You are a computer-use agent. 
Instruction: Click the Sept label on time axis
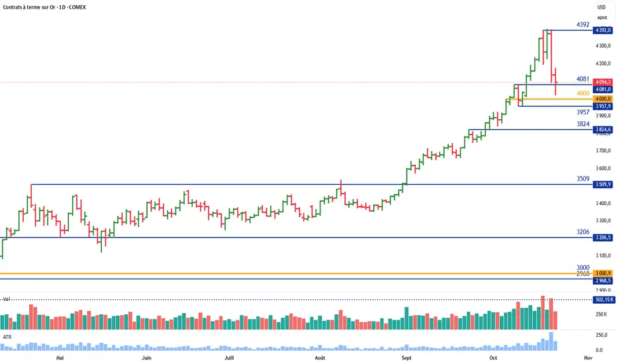tap(406, 357)
